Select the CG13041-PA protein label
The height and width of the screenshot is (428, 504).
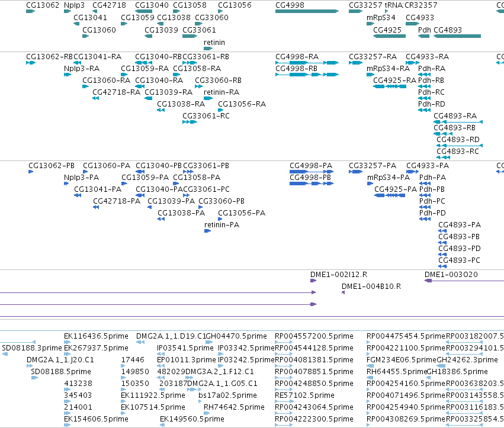(x=98, y=189)
